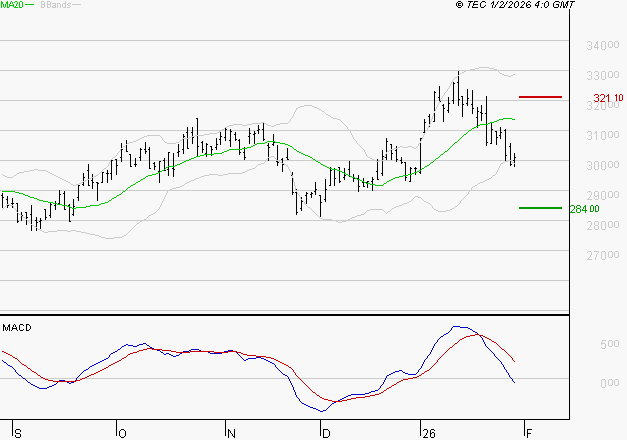
Task: Select the green 284.00 support line
Action: pyautogui.click(x=540, y=208)
